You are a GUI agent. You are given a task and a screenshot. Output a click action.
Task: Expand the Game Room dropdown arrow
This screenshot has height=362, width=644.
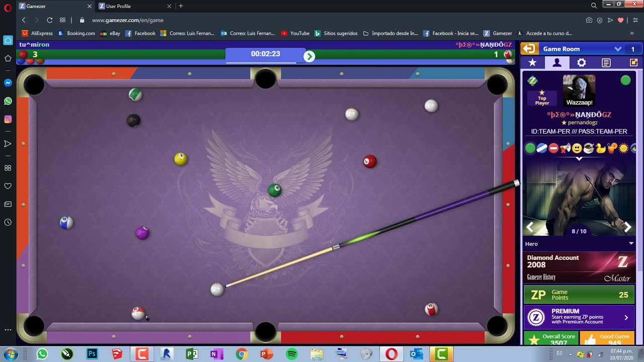coord(618,49)
